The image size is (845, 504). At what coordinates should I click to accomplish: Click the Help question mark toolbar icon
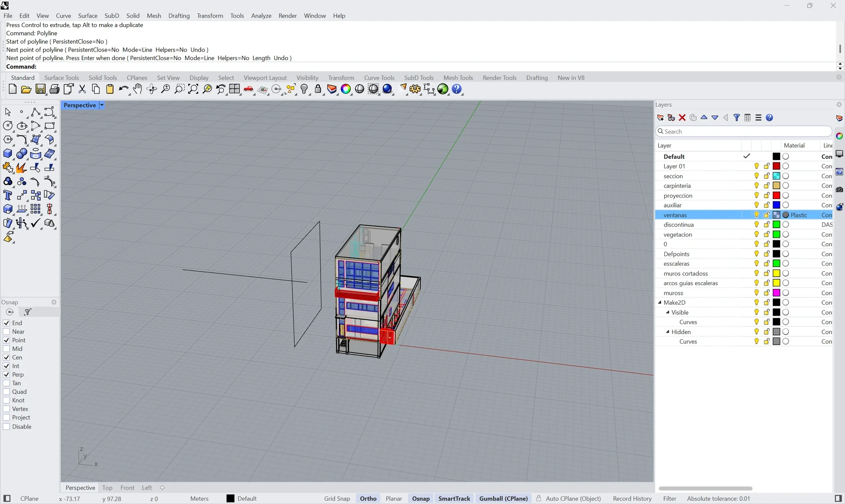(x=457, y=89)
